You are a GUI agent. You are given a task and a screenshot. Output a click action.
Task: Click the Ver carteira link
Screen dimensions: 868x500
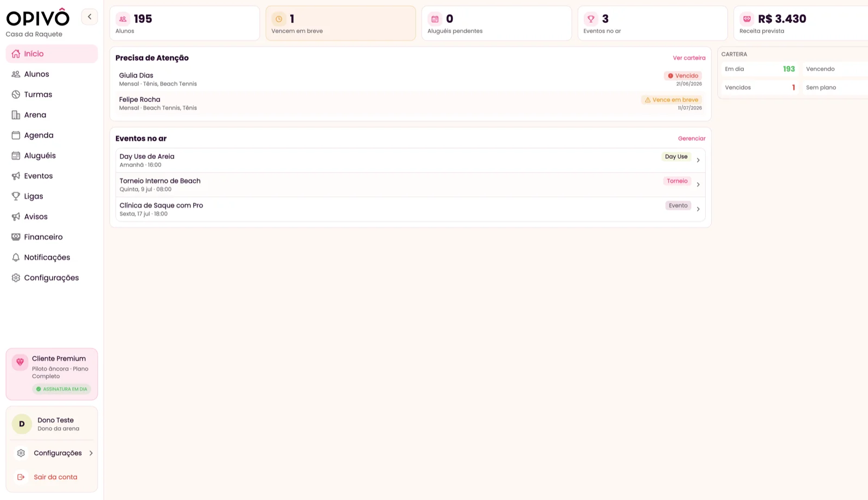point(689,58)
